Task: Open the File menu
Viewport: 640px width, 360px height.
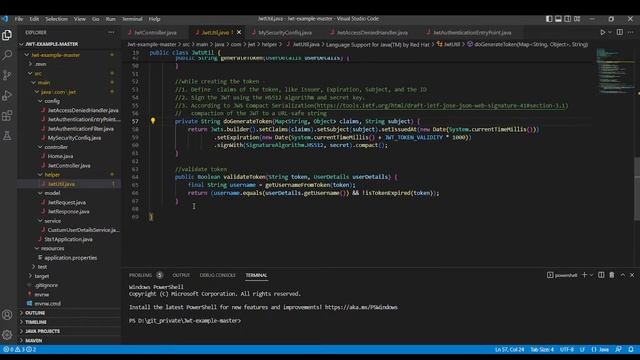Action: [x=19, y=19]
